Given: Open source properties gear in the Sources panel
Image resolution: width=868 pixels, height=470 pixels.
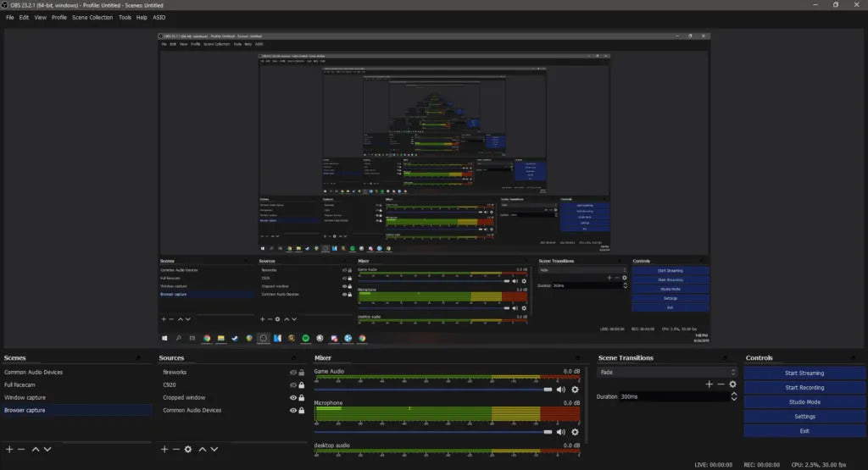Looking at the screenshot, I should click(x=188, y=449).
